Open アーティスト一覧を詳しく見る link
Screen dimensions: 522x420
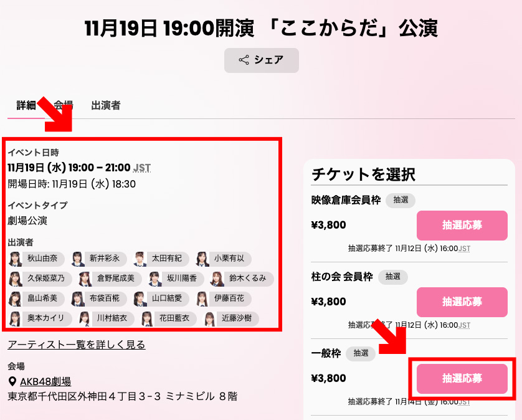[77, 345]
